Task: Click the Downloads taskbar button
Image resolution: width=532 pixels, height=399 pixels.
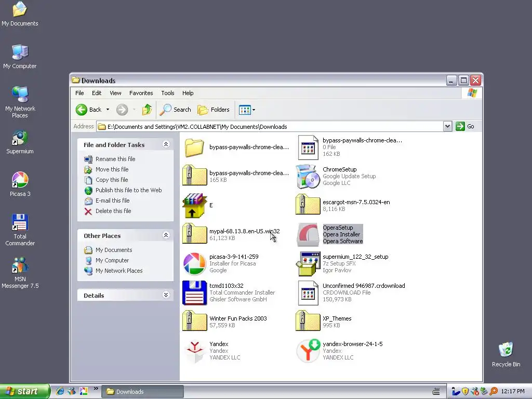Action: click(143, 392)
